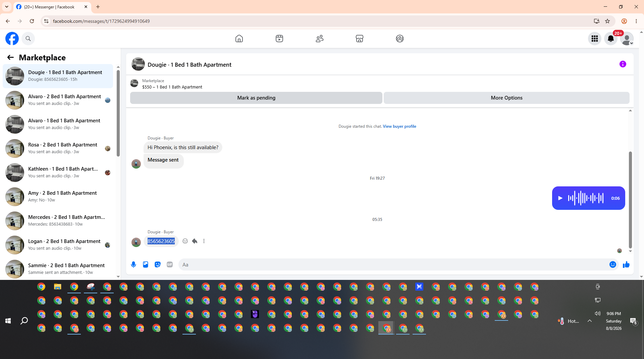
Task: Go back from the Marketplace inbox
Action: (10, 58)
